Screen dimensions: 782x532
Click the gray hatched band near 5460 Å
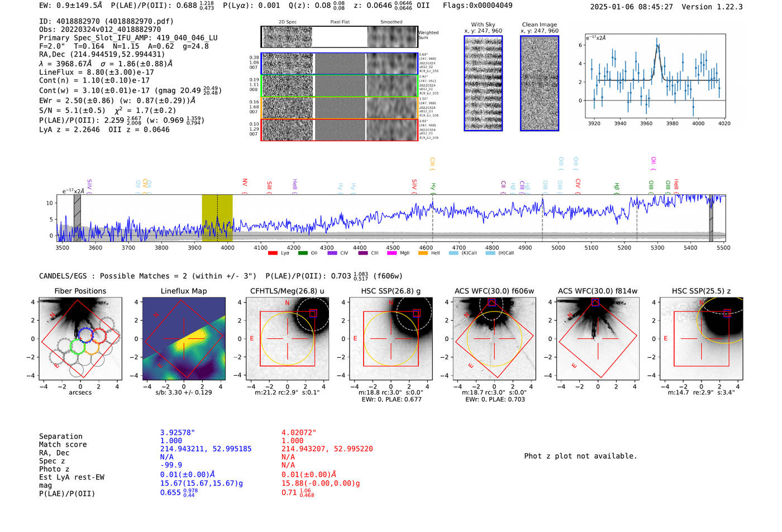click(x=711, y=218)
